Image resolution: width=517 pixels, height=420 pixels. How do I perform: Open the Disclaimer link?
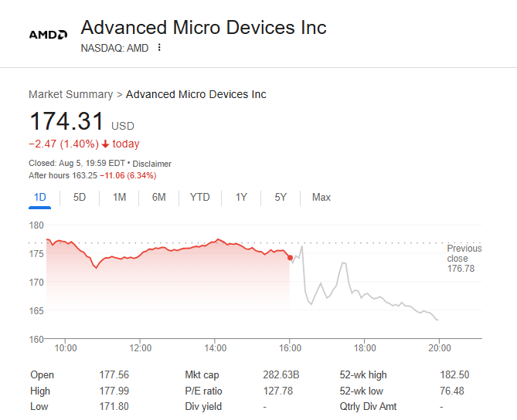pos(151,164)
